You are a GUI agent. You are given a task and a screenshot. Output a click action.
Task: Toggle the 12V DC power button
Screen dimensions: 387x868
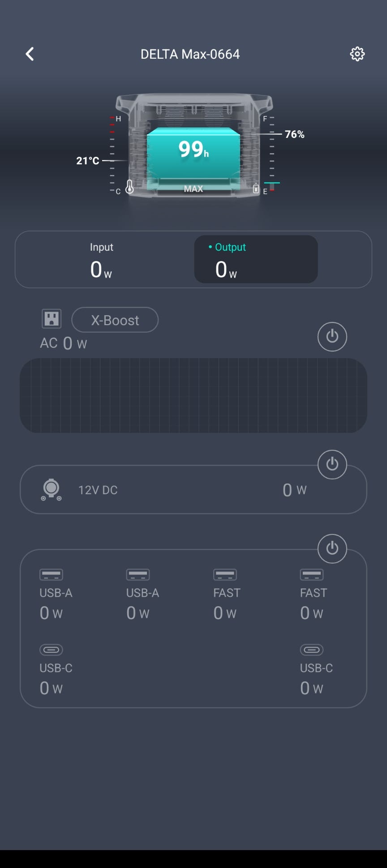click(x=332, y=464)
